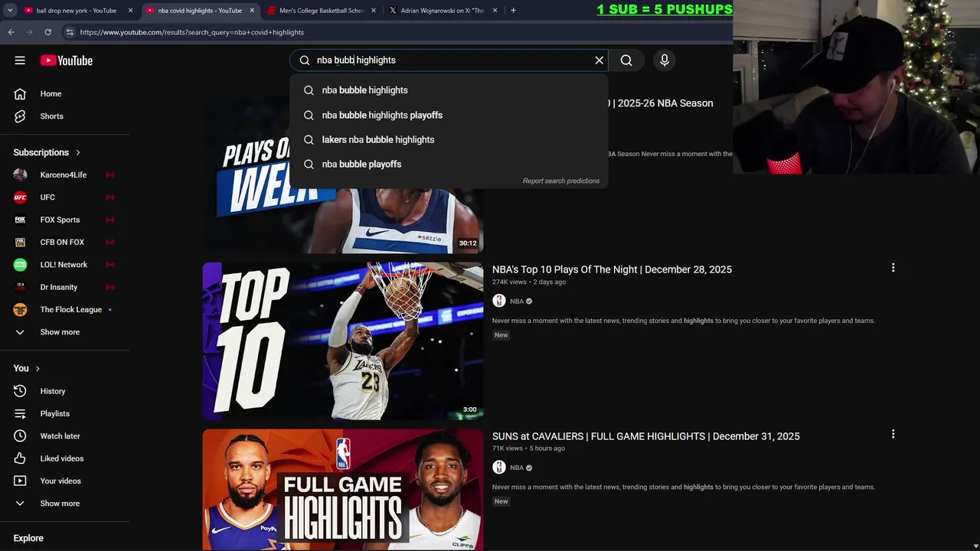The width and height of the screenshot is (980, 551).
Task: Open more options for Suns at Cavaliers video
Action: [x=893, y=434]
